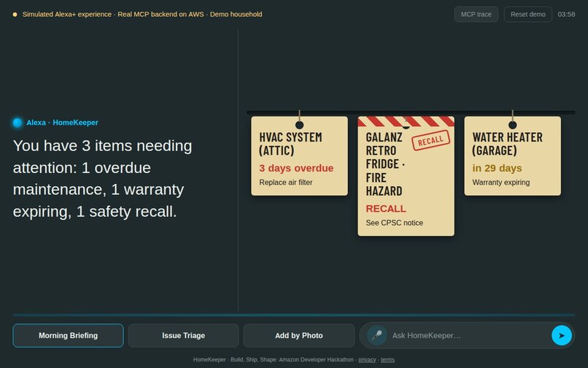Click the Reset demo button
Viewport: 588px width, 368px height.
pos(527,15)
